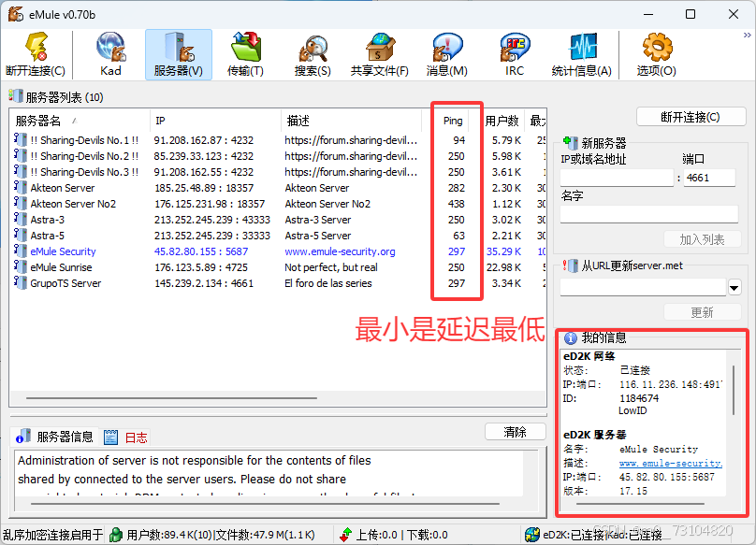Screen dimensions: 756x545
Task: Click ping value 438 of Akteon Server No2
Action: click(x=456, y=204)
